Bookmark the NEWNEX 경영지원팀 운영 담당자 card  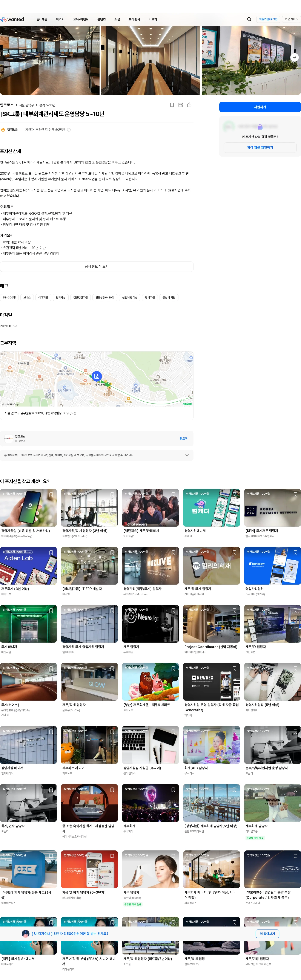point(234,668)
